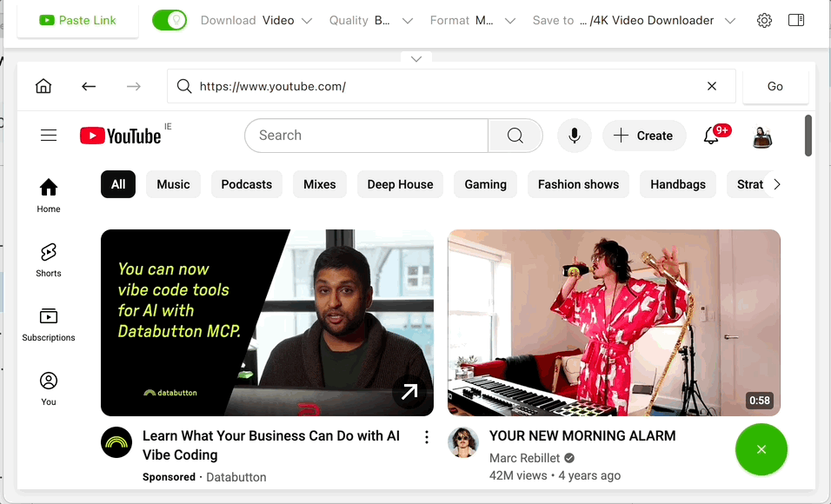Open Shorts in the YouTube sidebar
831x504 pixels.
(x=48, y=260)
